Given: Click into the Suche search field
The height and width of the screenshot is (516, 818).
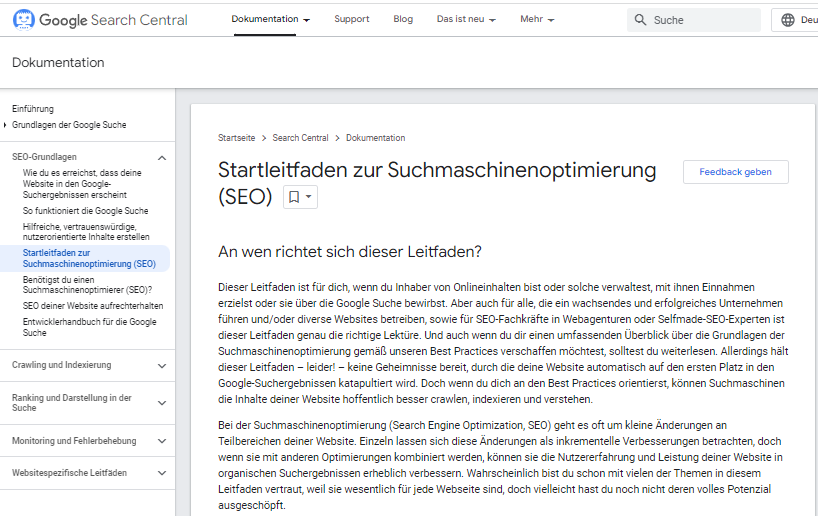Looking at the screenshot, I should coord(694,20).
